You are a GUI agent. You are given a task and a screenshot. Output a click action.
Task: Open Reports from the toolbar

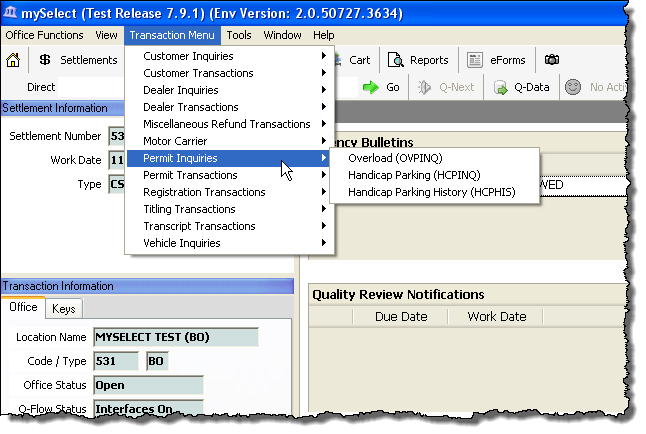point(418,60)
